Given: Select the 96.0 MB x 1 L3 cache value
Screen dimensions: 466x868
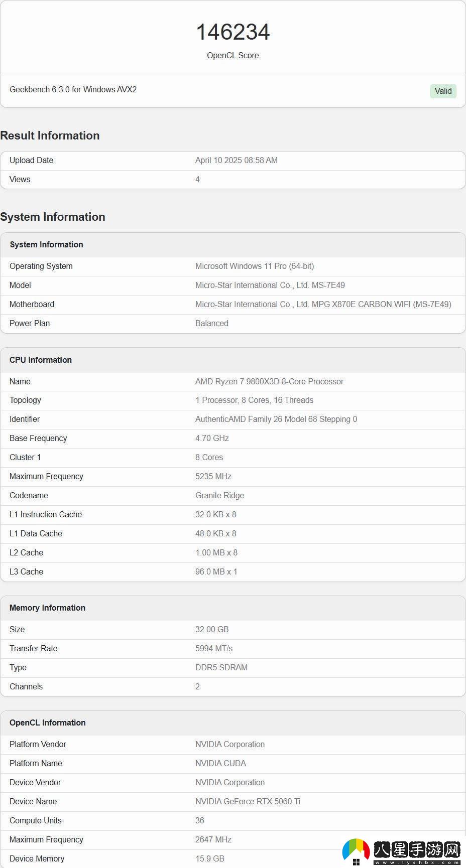Looking at the screenshot, I should pyautogui.click(x=216, y=571).
